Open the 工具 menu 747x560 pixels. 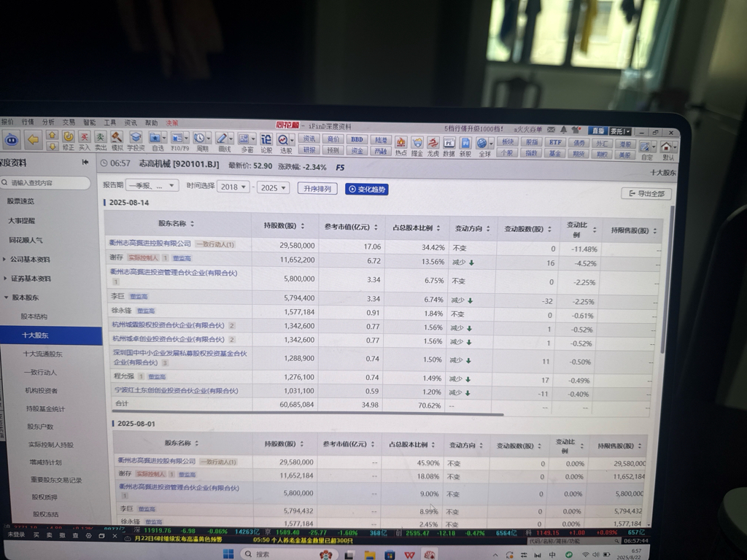pyautogui.click(x=110, y=122)
